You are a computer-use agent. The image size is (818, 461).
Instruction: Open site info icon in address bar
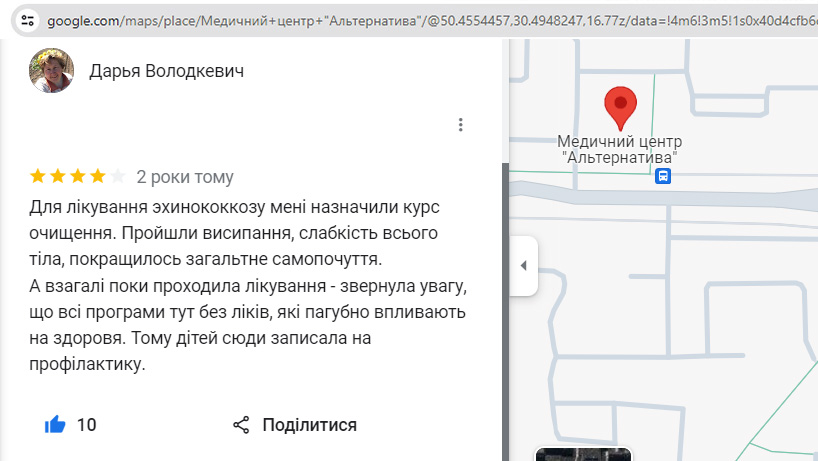[x=27, y=19]
